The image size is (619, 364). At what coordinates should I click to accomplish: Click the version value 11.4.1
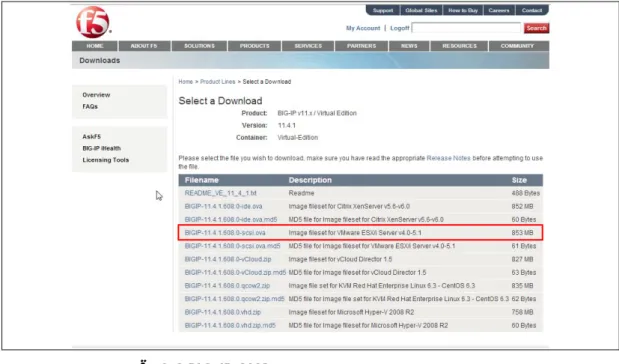click(x=287, y=126)
